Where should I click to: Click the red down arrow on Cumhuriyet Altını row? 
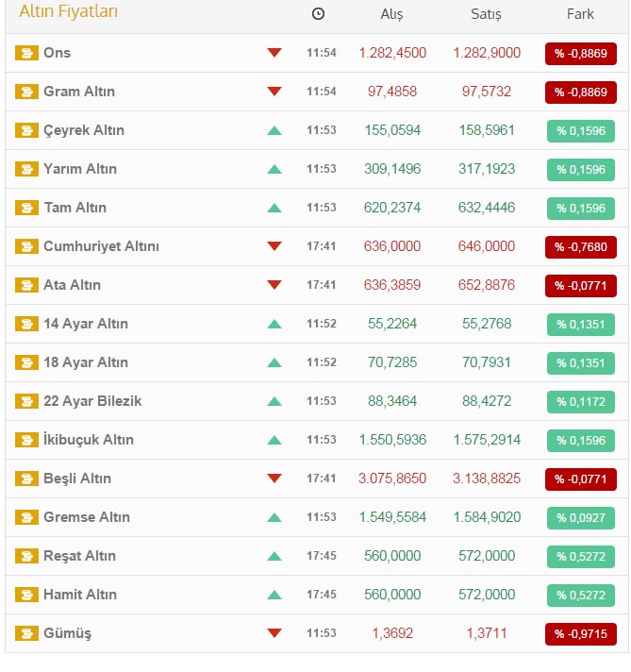[x=274, y=246]
